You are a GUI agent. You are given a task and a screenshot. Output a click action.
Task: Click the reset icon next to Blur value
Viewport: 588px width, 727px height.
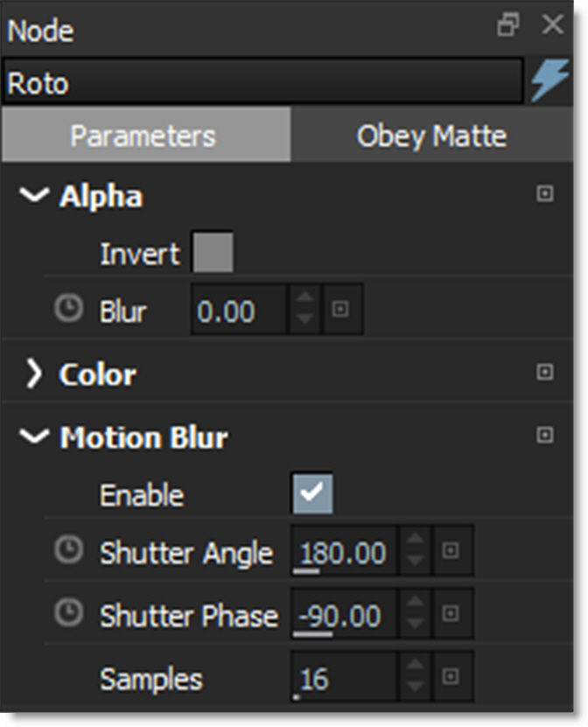(341, 310)
